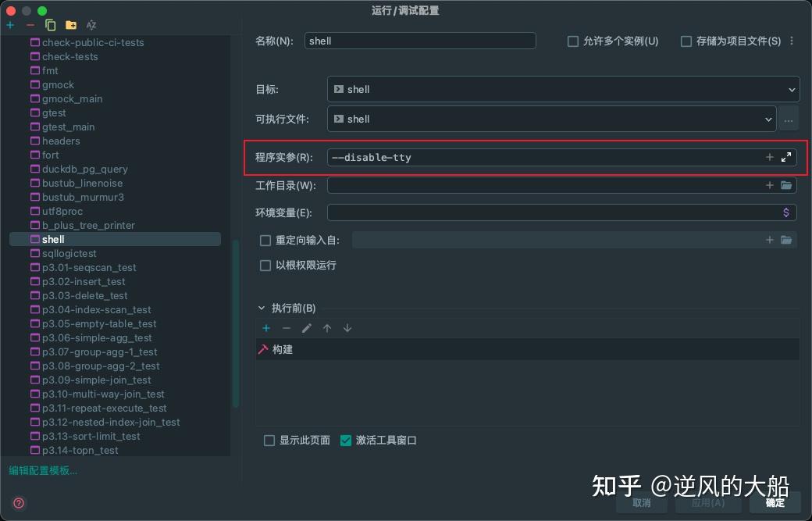
Task: Select the gtest configuration in the list
Action: pos(53,112)
